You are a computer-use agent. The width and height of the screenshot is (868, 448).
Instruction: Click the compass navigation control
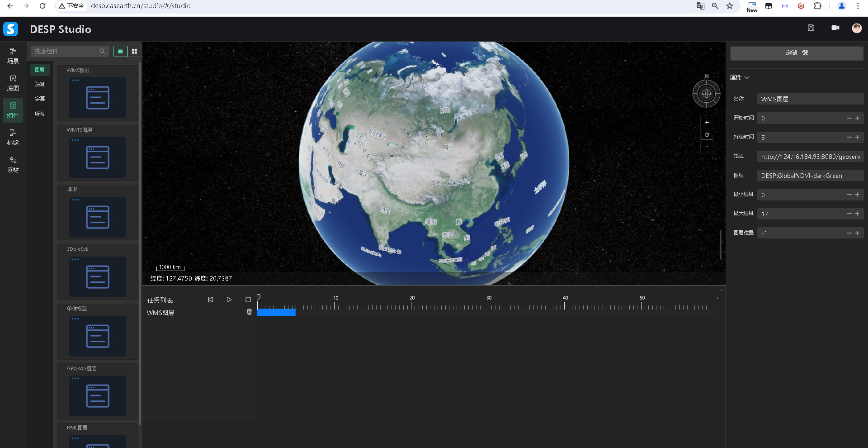706,94
